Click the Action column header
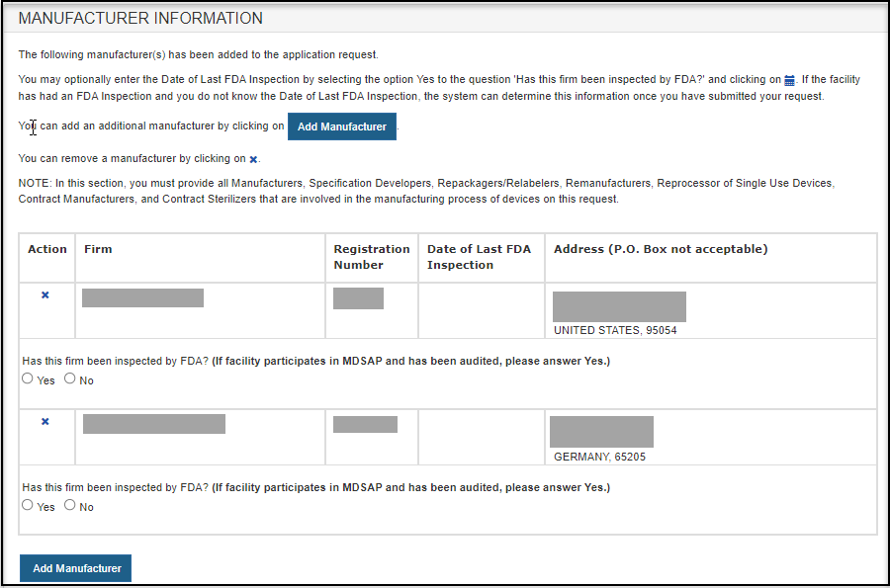 47,249
